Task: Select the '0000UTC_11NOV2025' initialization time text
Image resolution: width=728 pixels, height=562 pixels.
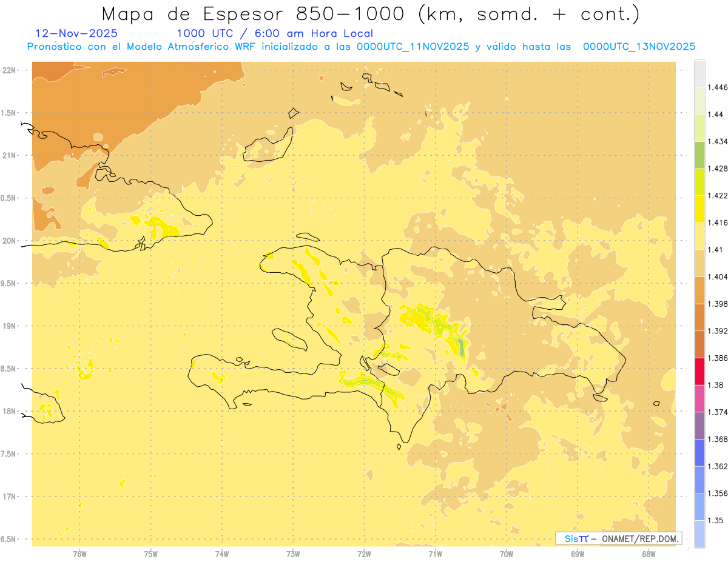Action: 413,47
